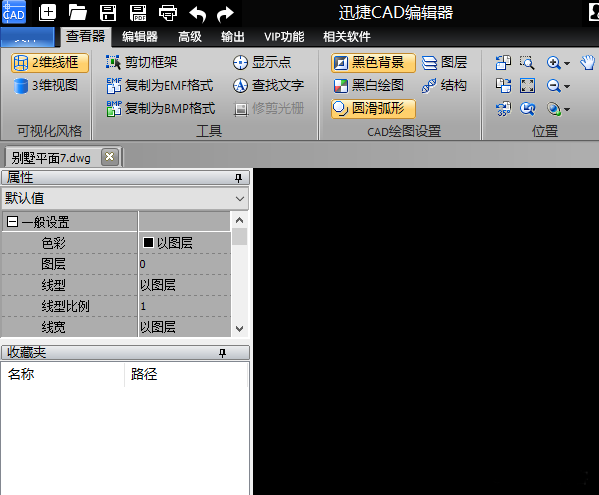
Task: Close the 别墅平面7.dwg tab
Action: click(x=110, y=157)
